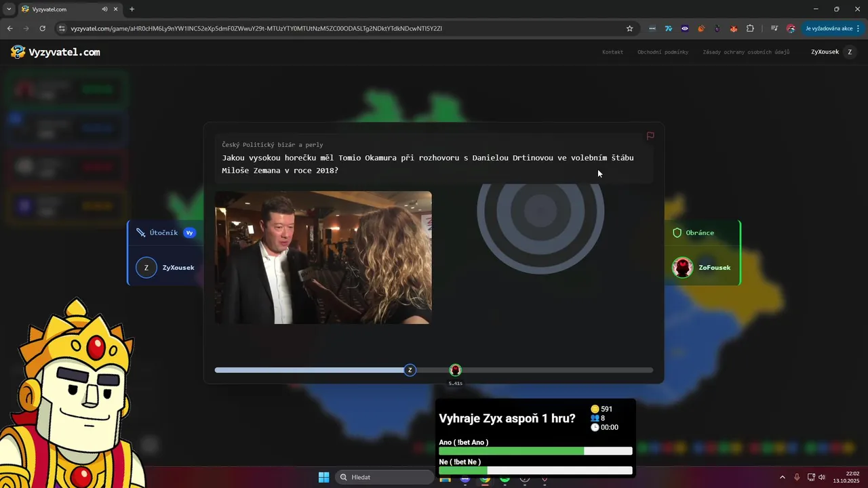The height and width of the screenshot is (488, 868).
Task: Open the orange acorn browser extension
Action: pos(701,28)
